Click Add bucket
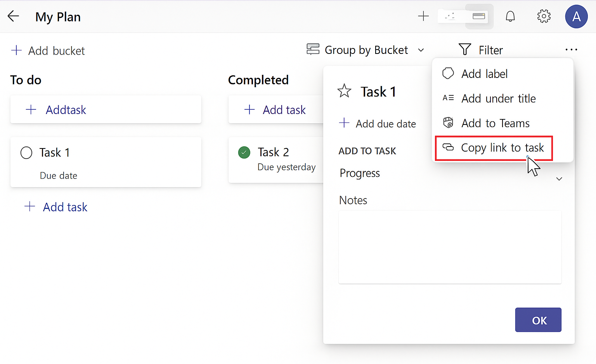Image resolution: width=596 pixels, height=364 pixels. [x=48, y=51]
